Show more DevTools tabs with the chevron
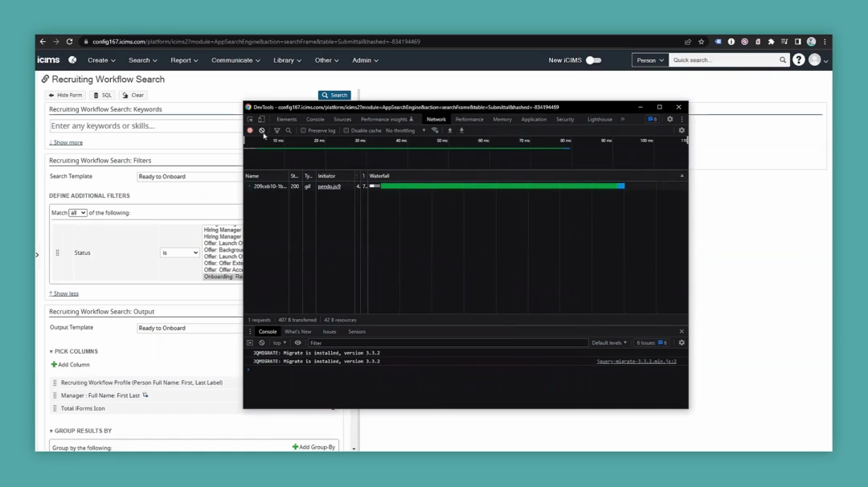 622,119
